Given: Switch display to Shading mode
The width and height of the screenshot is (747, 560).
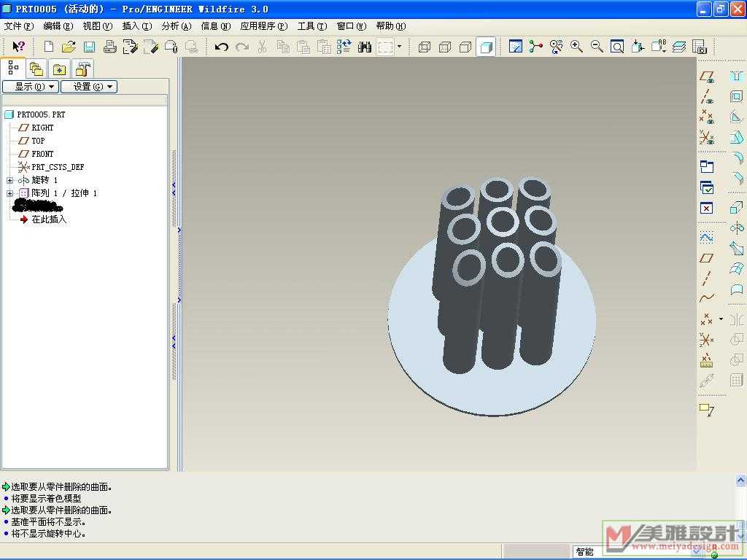Looking at the screenshot, I should tap(485, 47).
